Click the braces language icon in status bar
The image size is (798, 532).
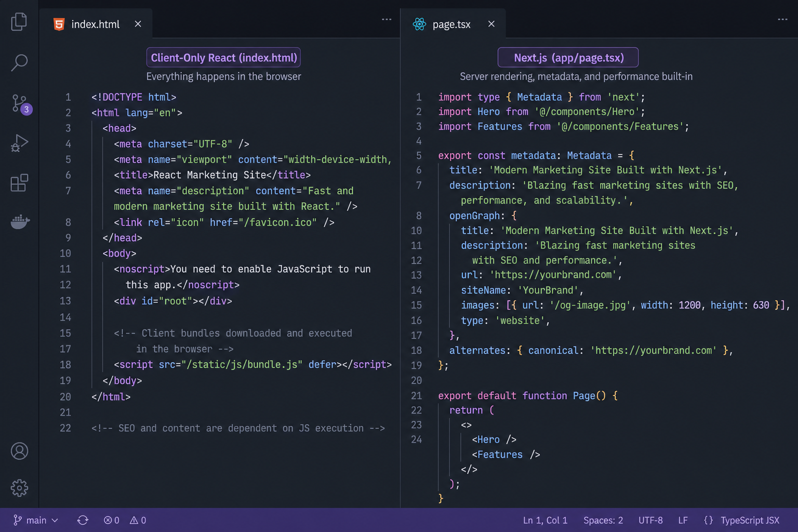(708, 520)
